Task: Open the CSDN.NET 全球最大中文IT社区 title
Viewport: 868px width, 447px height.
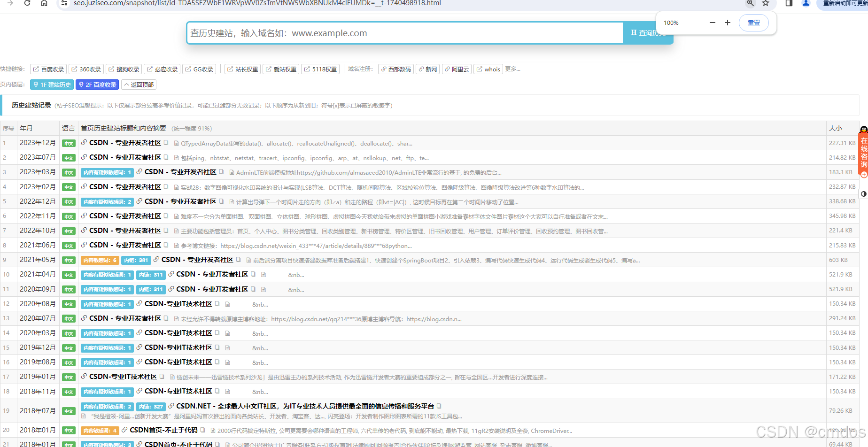Action: (305, 406)
